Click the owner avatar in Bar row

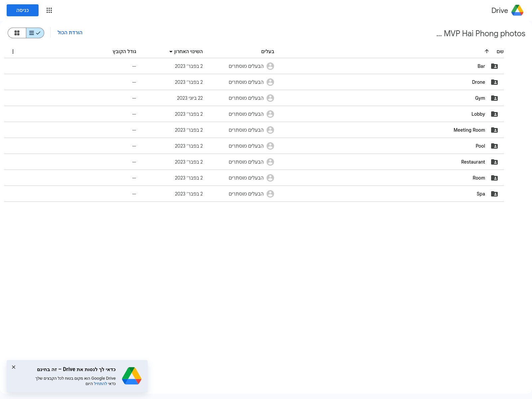[x=270, y=66]
